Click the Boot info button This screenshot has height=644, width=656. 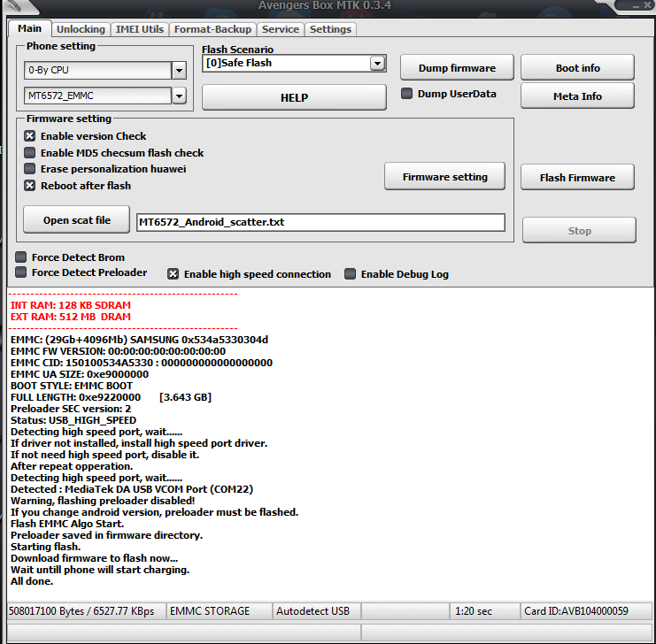577,68
